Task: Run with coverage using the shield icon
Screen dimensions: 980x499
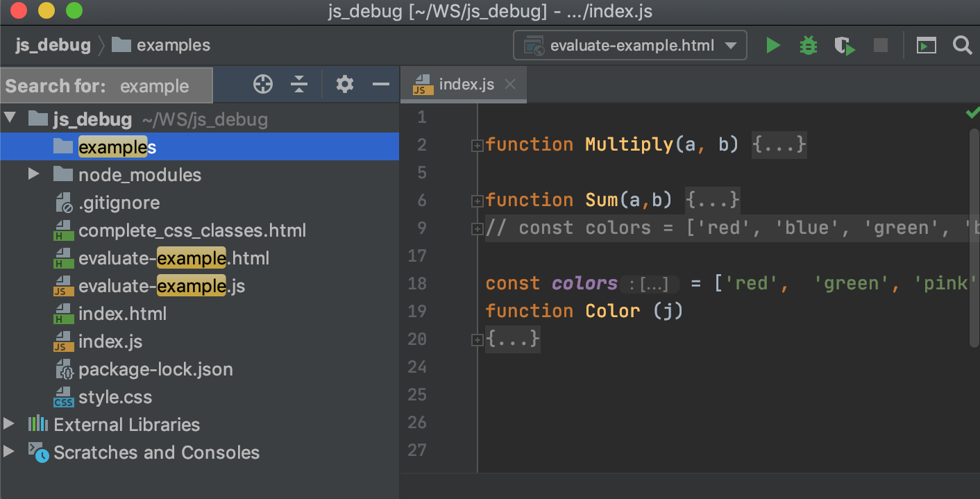Action: coord(844,46)
